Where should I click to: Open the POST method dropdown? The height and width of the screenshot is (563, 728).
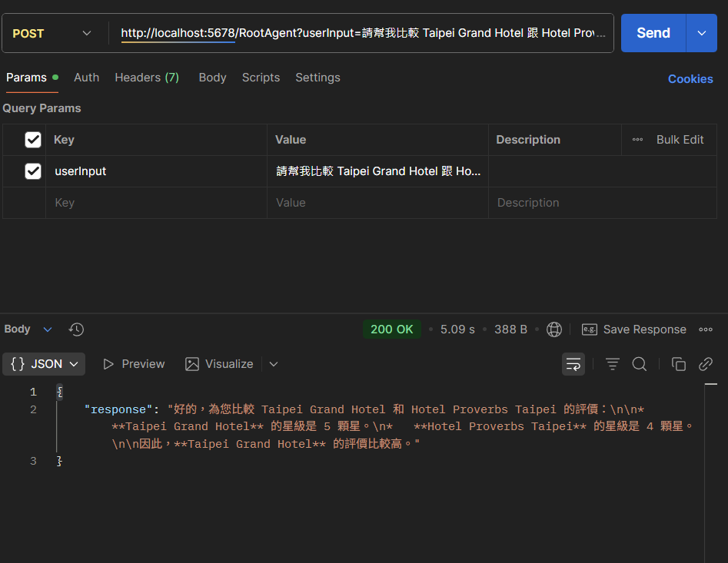click(x=52, y=33)
